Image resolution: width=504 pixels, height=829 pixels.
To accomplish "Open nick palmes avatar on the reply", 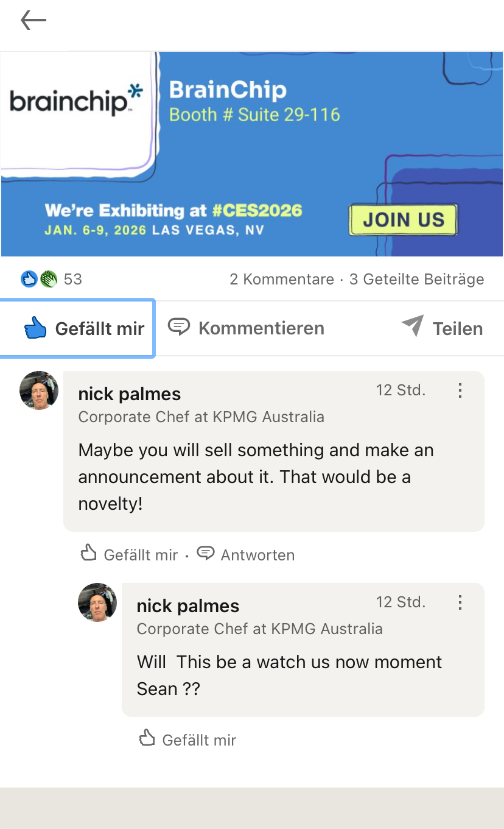I will coord(97,602).
